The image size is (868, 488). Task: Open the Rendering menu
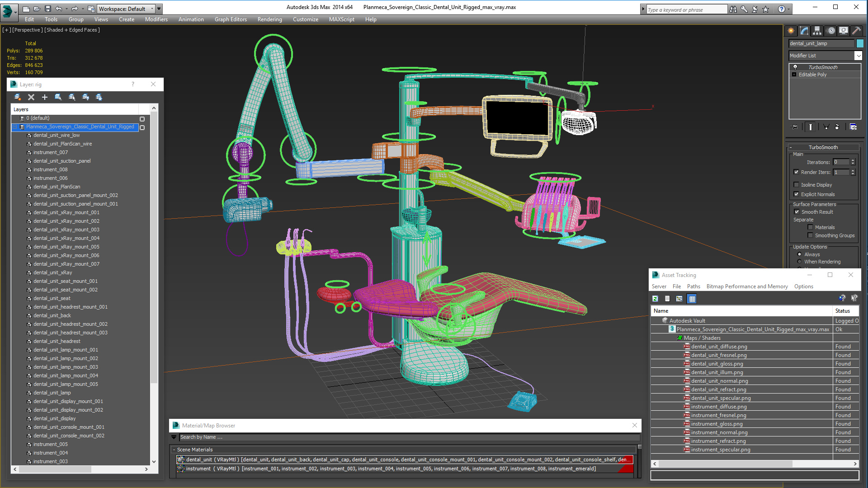(x=269, y=19)
